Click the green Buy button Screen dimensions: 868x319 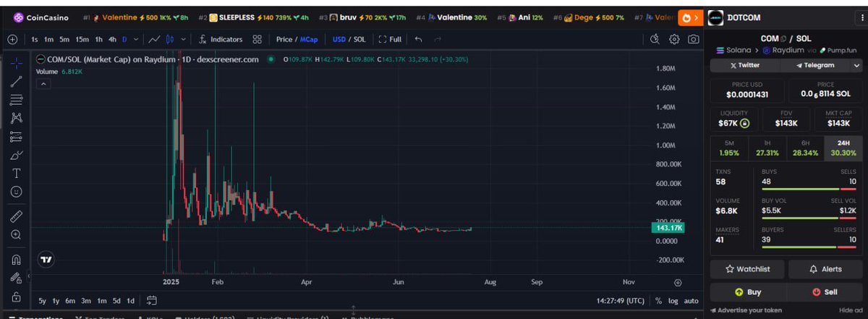pos(747,292)
